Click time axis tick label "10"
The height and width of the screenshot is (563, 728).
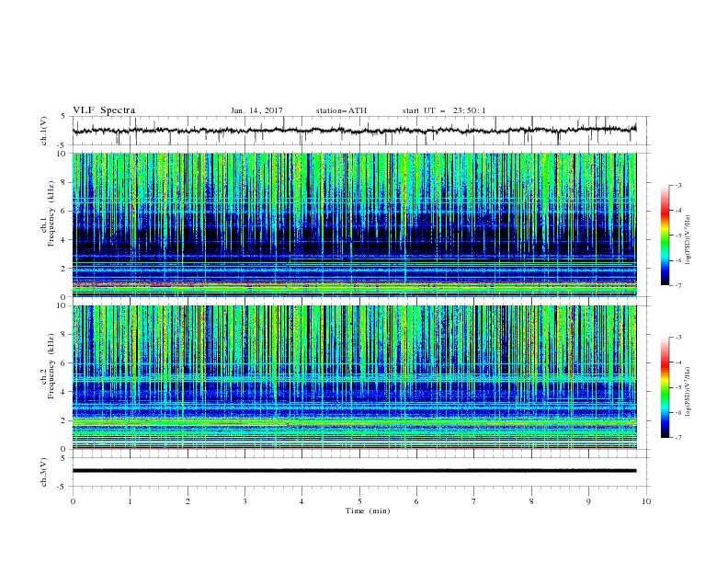pos(646,501)
